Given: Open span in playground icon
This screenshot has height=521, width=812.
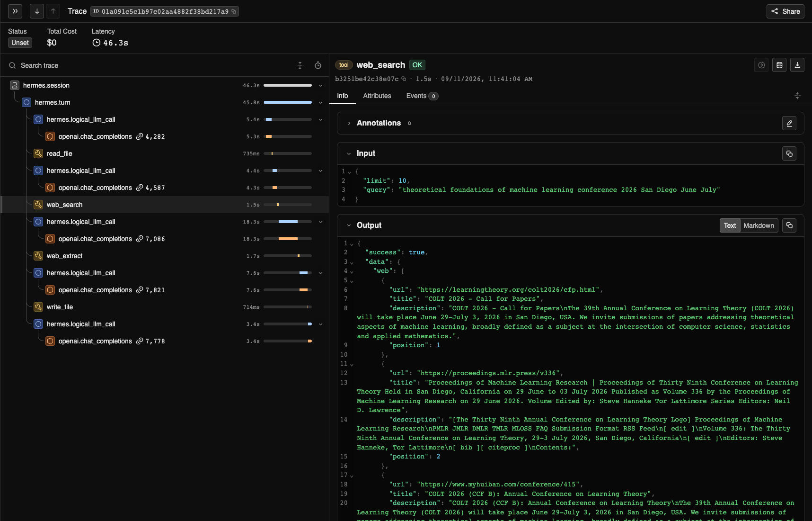Looking at the screenshot, I should pyautogui.click(x=761, y=65).
